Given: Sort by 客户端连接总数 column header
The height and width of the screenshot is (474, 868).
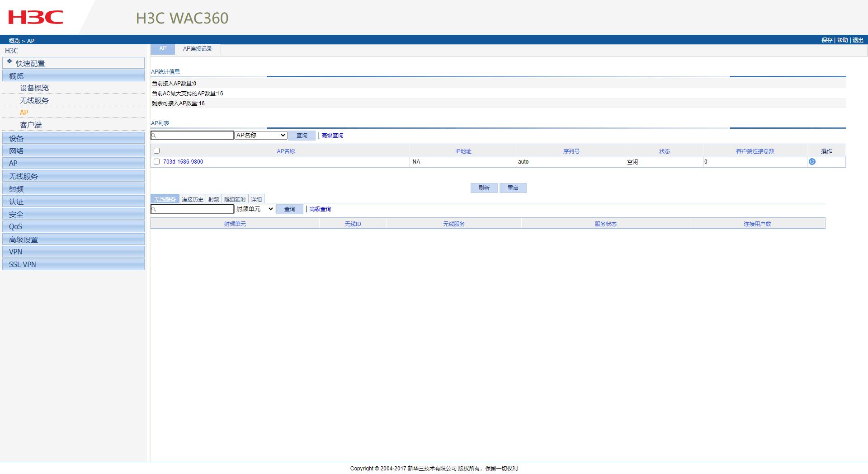Looking at the screenshot, I should click(x=755, y=151).
